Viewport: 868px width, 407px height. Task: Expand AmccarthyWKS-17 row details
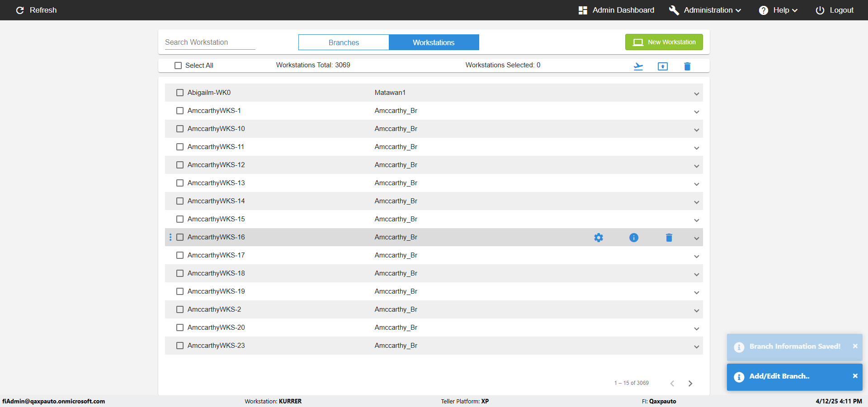point(697,257)
